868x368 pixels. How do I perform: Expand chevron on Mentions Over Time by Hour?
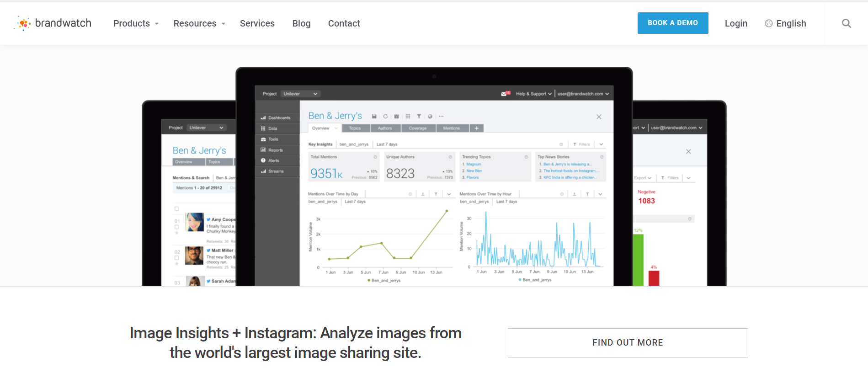pyautogui.click(x=600, y=194)
